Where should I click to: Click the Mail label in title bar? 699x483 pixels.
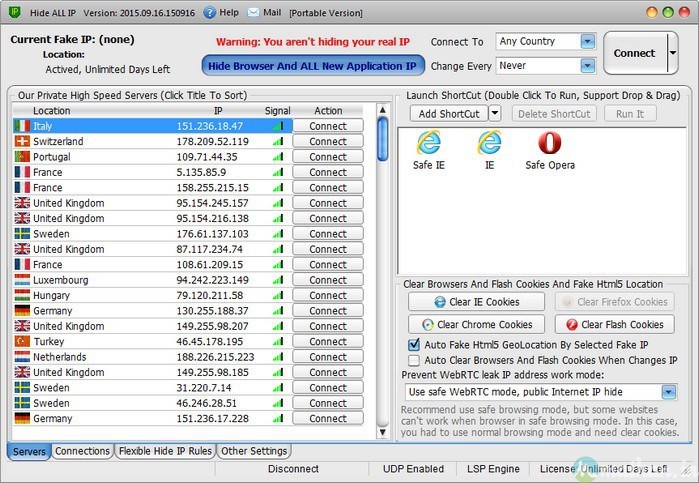pyautogui.click(x=272, y=12)
